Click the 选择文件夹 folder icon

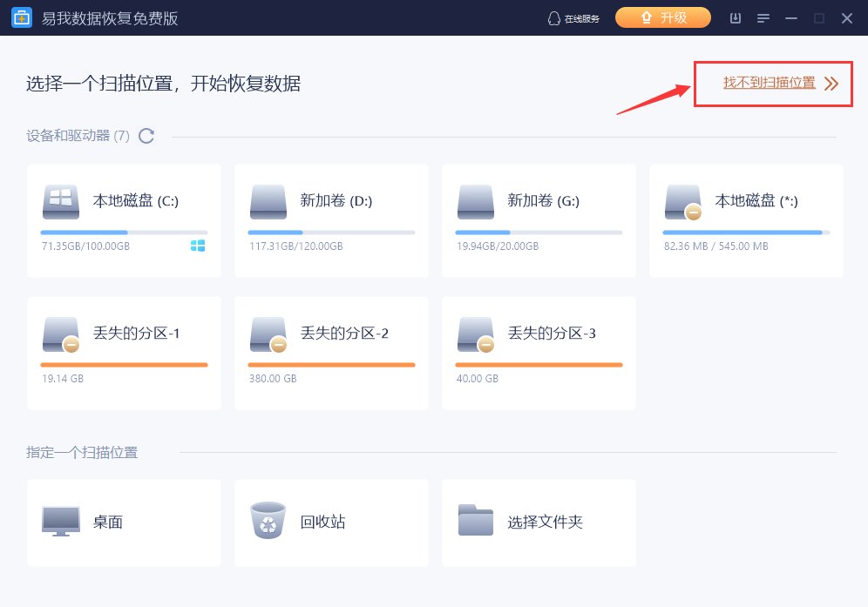pyautogui.click(x=476, y=520)
